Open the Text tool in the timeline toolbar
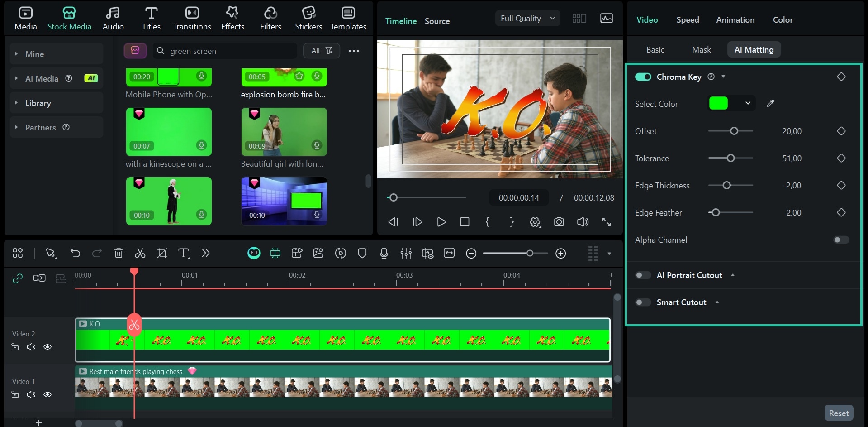The height and width of the screenshot is (427, 868). [184, 253]
